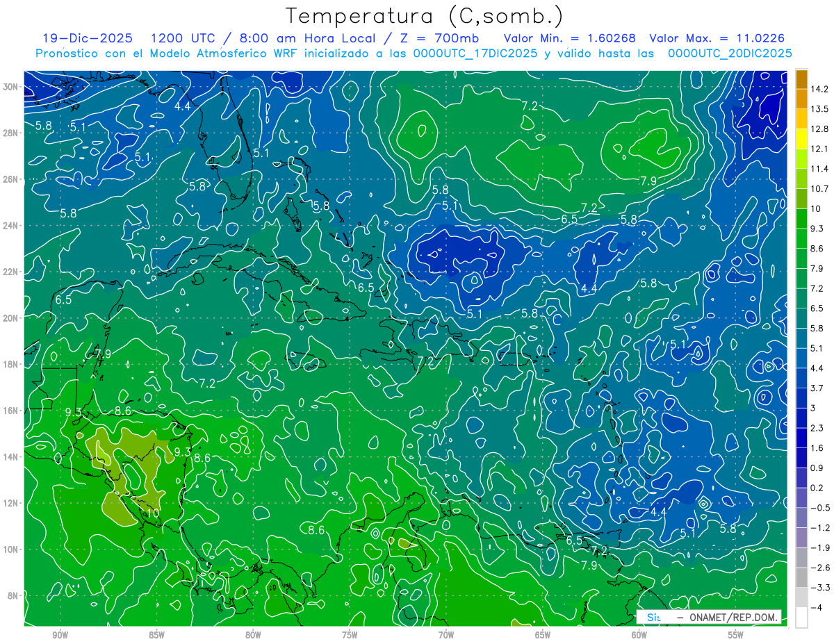The height and width of the screenshot is (644, 834).
Task: Click the '14.2' value on the color legend
Action: pyautogui.click(x=819, y=89)
